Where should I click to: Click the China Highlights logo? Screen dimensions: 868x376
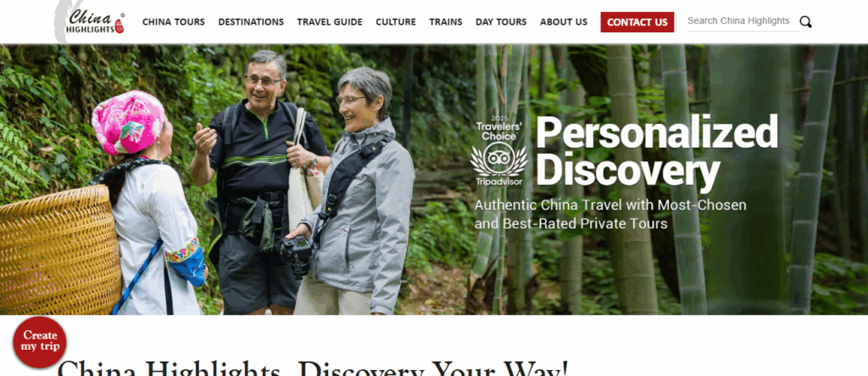[x=90, y=21]
